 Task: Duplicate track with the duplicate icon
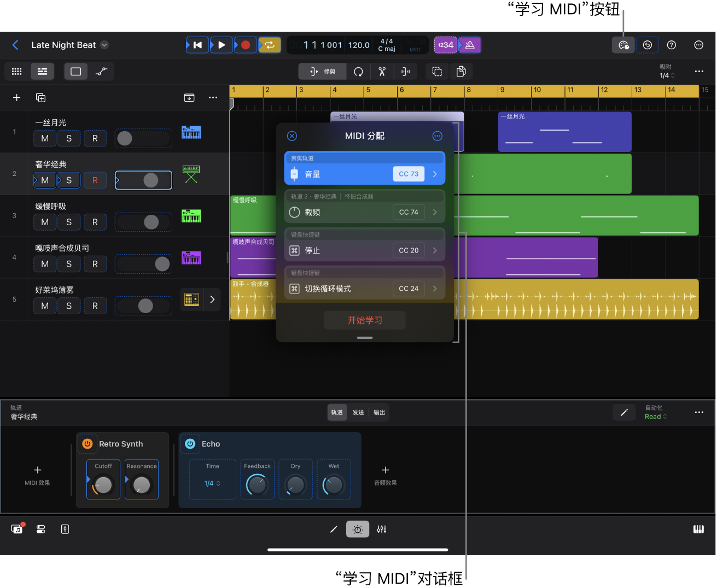click(40, 97)
